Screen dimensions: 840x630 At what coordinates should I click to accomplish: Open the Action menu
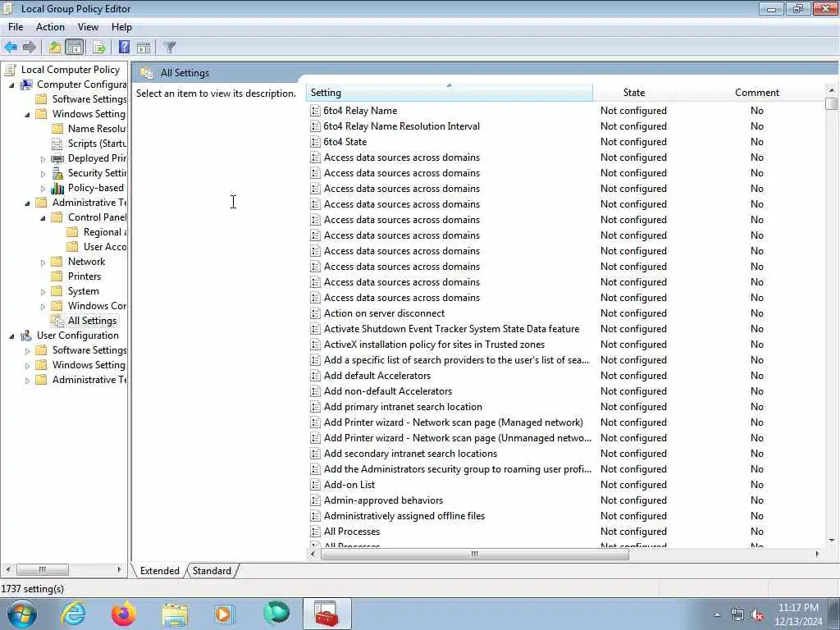point(50,27)
